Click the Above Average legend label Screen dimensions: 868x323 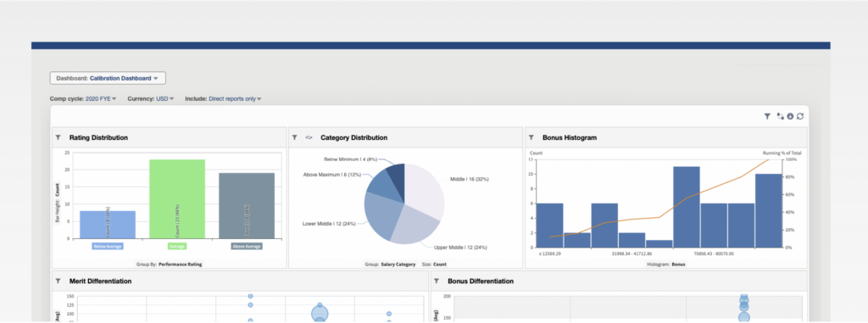click(247, 246)
